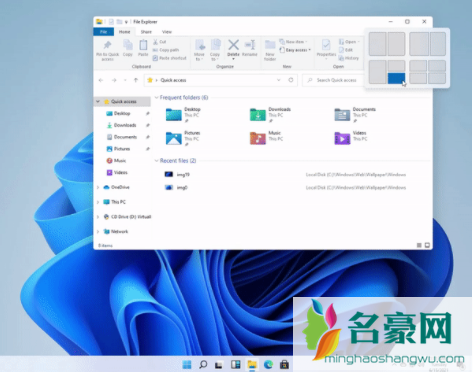473x372 pixels.
Task: Switch to the Home ribbon tab
Action: point(125,32)
